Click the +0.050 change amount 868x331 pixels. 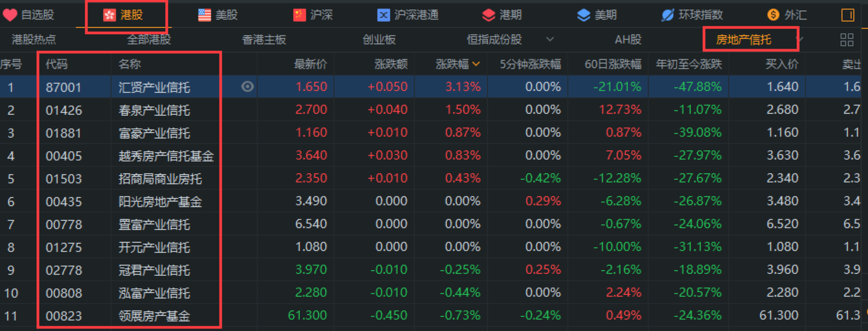click(387, 86)
